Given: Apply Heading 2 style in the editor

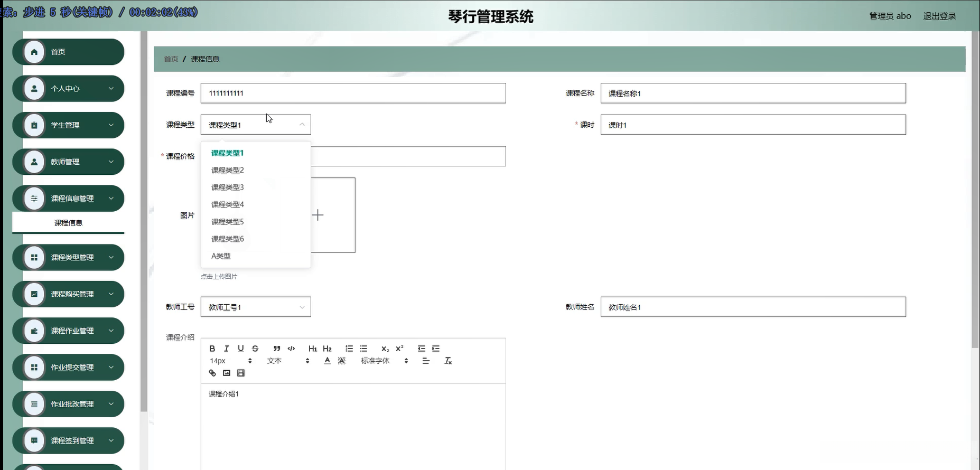Looking at the screenshot, I should 327,349.
